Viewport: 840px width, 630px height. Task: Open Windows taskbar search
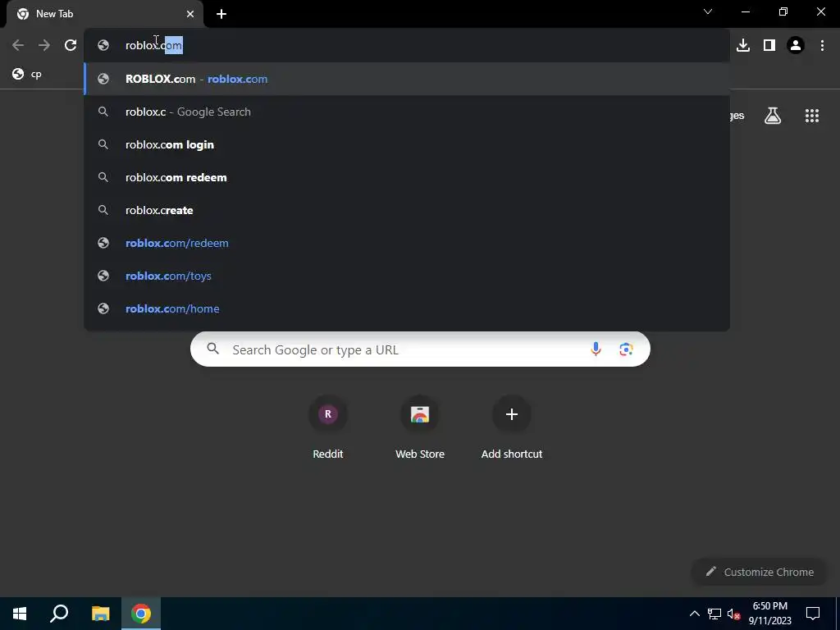click(x=59, y=614)
